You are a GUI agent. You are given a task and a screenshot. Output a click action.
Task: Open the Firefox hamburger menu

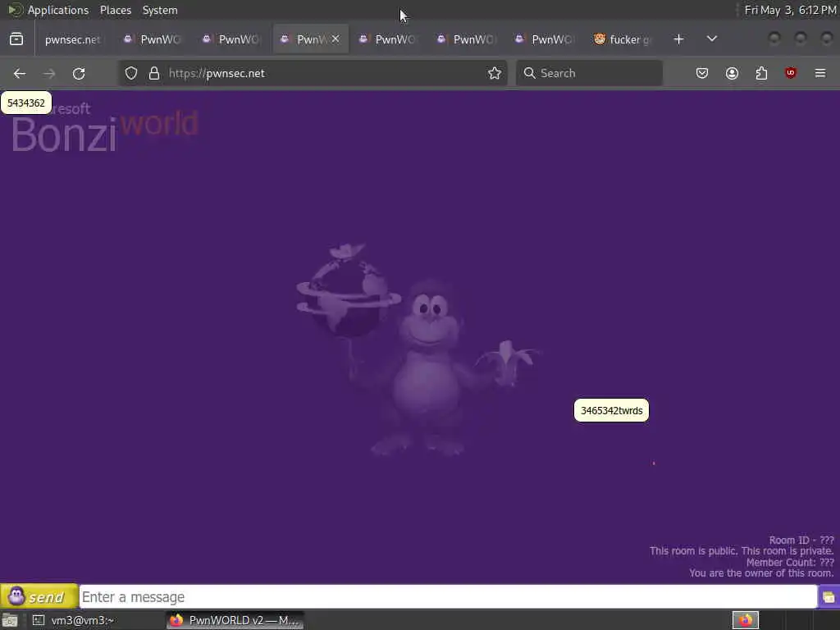pyautogui.click(x=820, y=73)
